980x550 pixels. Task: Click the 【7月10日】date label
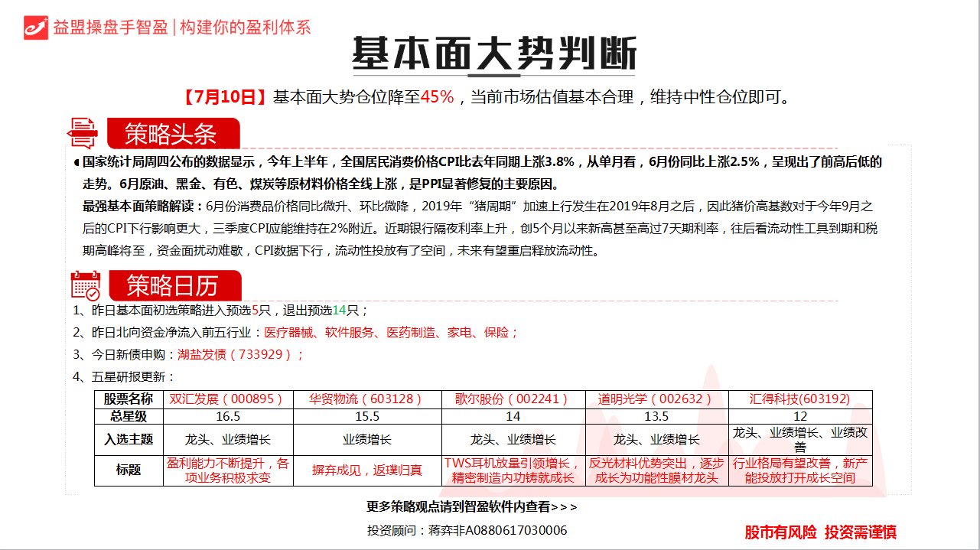point(224,97)
